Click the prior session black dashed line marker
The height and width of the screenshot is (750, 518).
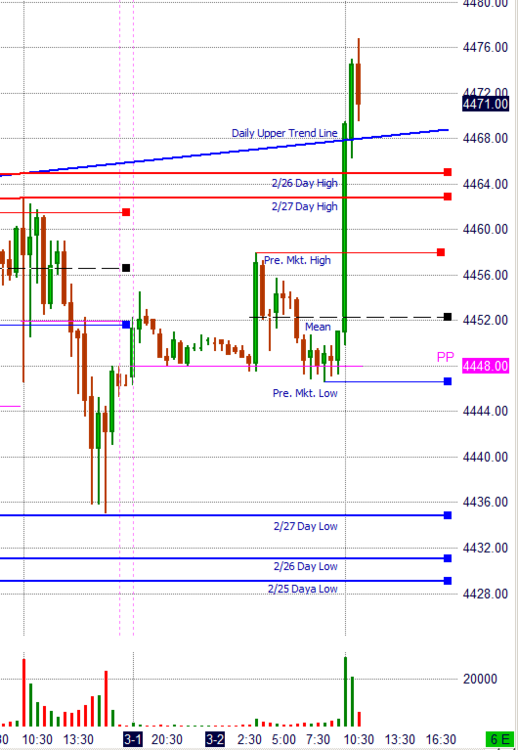126,268
